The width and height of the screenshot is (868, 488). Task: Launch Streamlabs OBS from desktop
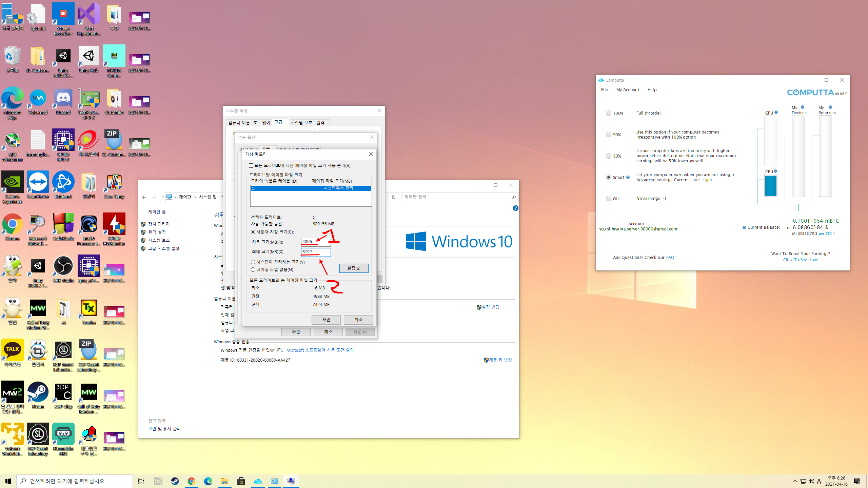63,439
